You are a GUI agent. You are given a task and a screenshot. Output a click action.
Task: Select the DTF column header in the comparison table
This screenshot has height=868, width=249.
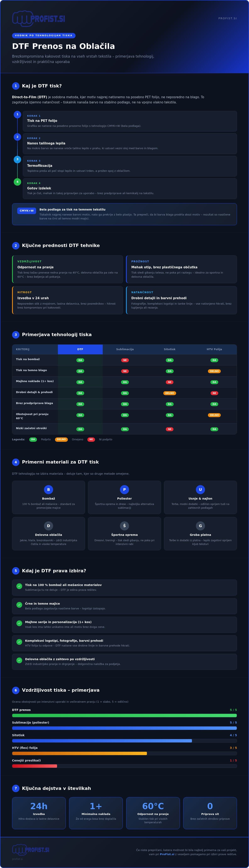(x=80, y=349)
